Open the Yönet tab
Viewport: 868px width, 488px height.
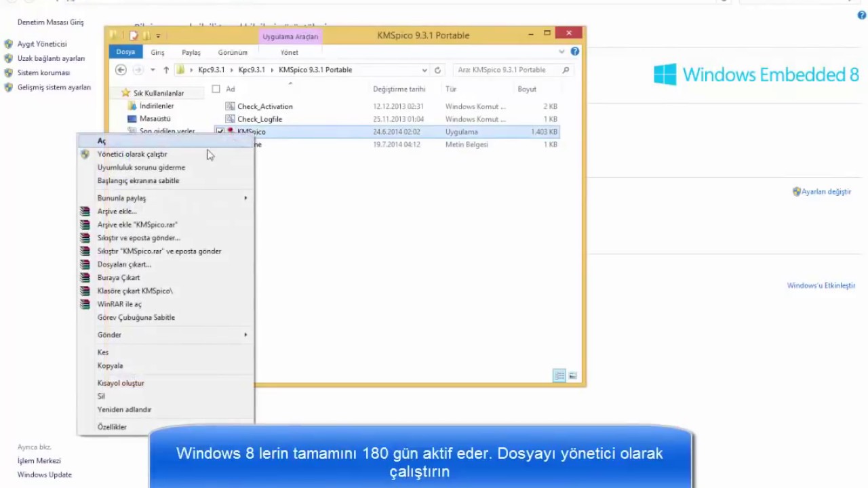point(290,52)
